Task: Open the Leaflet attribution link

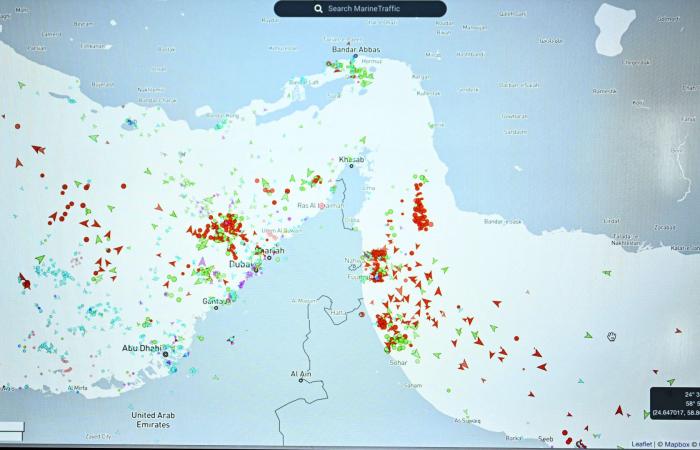Action: click(x=642, y=443)
